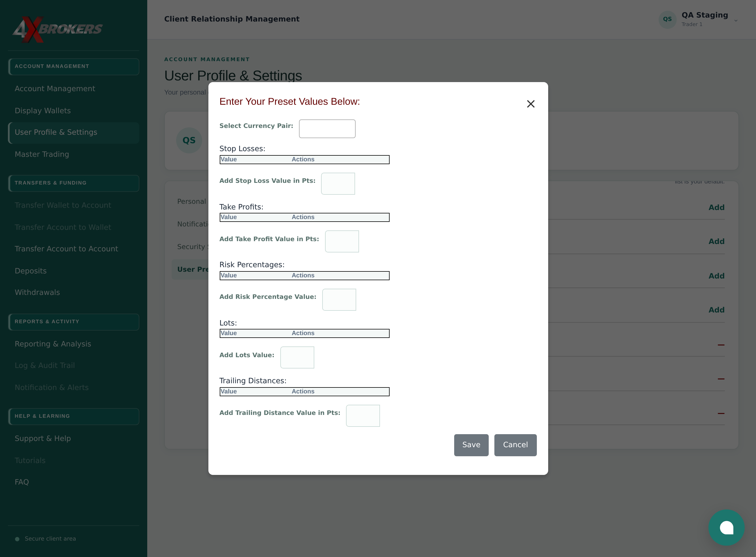756x557 pixels.
Task: Open the chat support bubble
Action: click(x=726, y=528)
